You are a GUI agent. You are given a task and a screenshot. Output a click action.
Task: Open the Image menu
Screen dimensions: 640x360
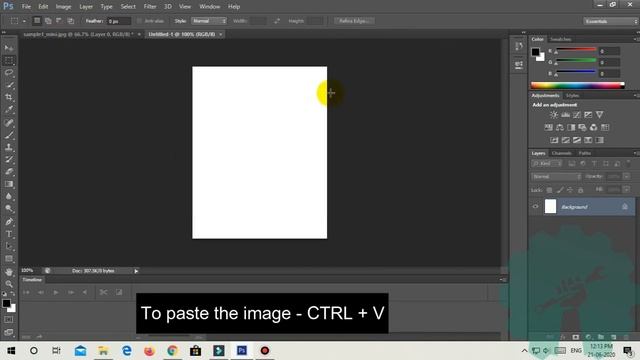(63, 7)
